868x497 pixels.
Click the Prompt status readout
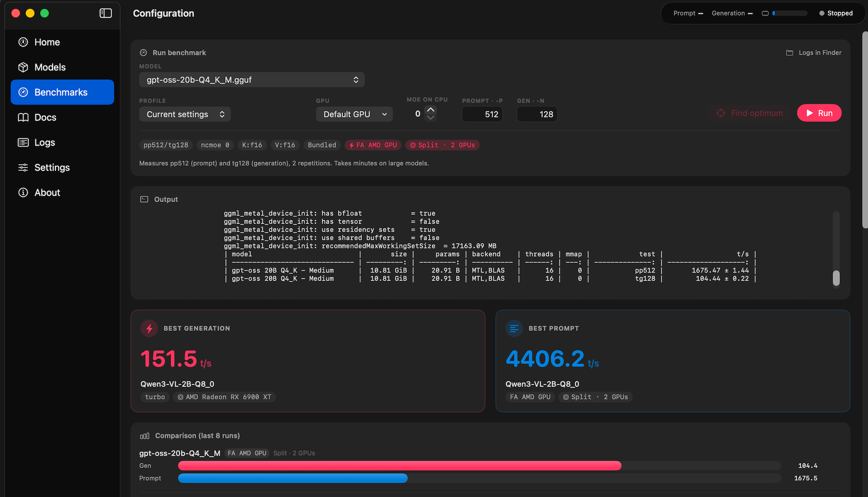[688, 13]
